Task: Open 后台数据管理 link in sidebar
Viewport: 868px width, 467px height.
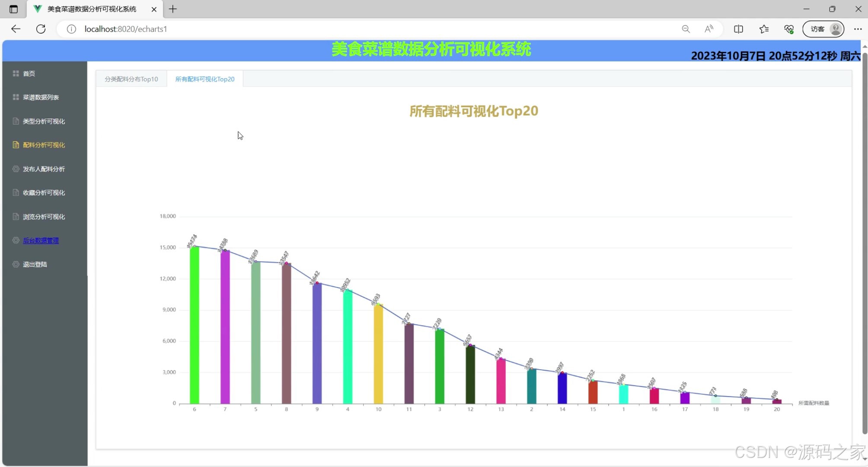Action: [x=41, y=240]
